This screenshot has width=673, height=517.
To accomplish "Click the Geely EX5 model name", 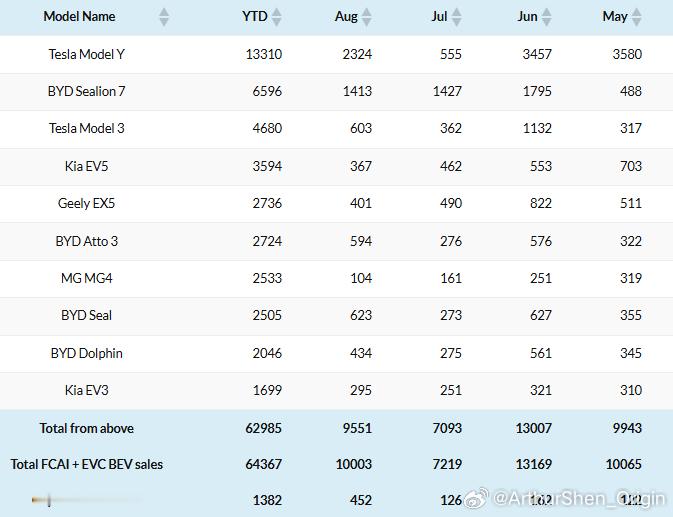I will (86, 203).
